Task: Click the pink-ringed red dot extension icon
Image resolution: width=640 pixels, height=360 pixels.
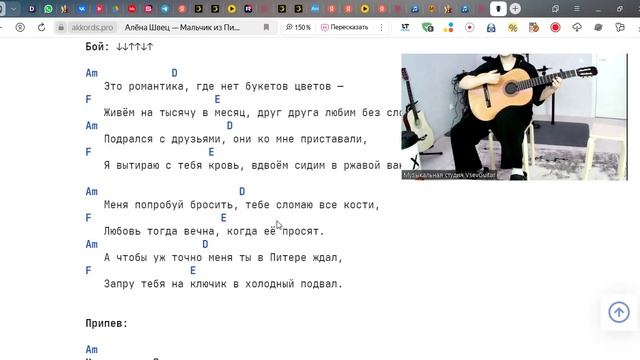Action: pyautogui.click(x=470, y=27)
